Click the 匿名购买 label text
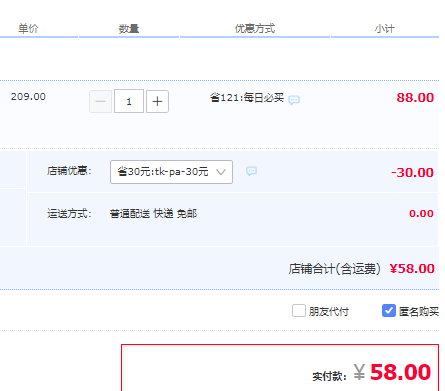This screenshot has height=391, width=445. tap(419, 312)
